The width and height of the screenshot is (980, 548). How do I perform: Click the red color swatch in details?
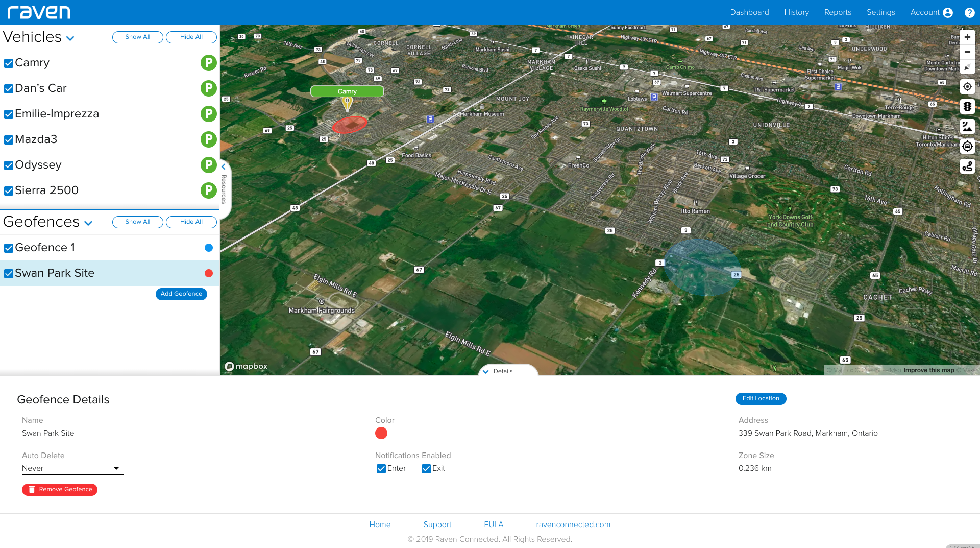tap(381, 434)
